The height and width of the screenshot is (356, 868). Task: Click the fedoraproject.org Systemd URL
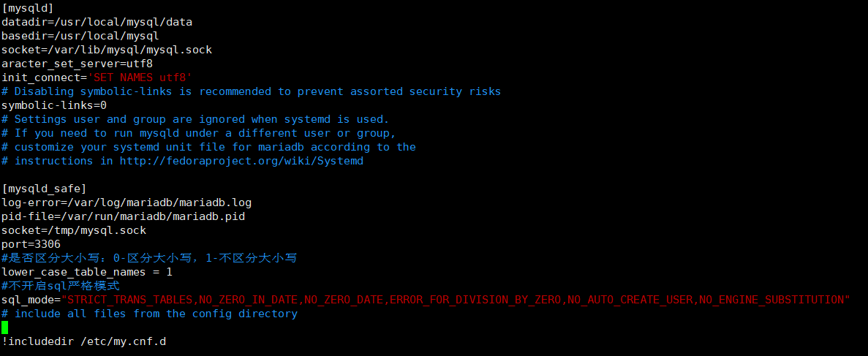tap(241, 161)
